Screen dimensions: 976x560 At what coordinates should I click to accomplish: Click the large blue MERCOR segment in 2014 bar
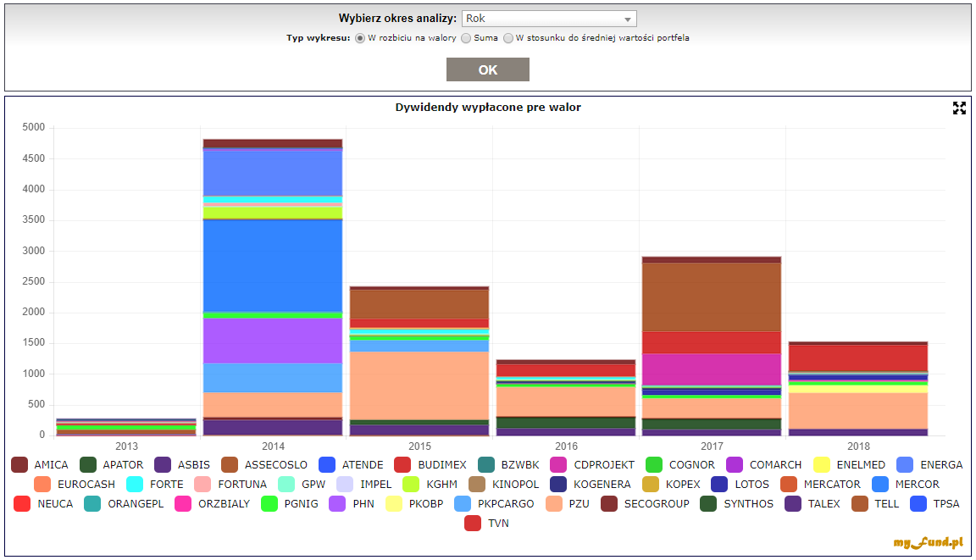[x=273, y=266]
